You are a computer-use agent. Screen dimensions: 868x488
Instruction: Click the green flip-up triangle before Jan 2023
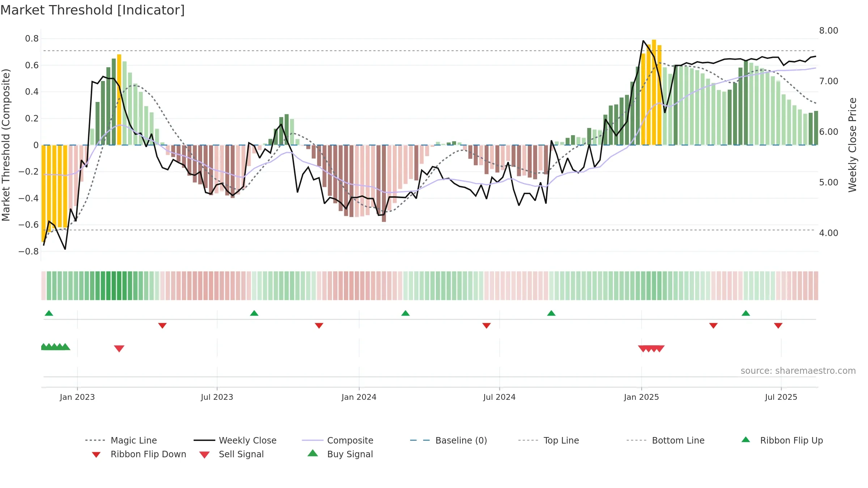pos(49,313)
